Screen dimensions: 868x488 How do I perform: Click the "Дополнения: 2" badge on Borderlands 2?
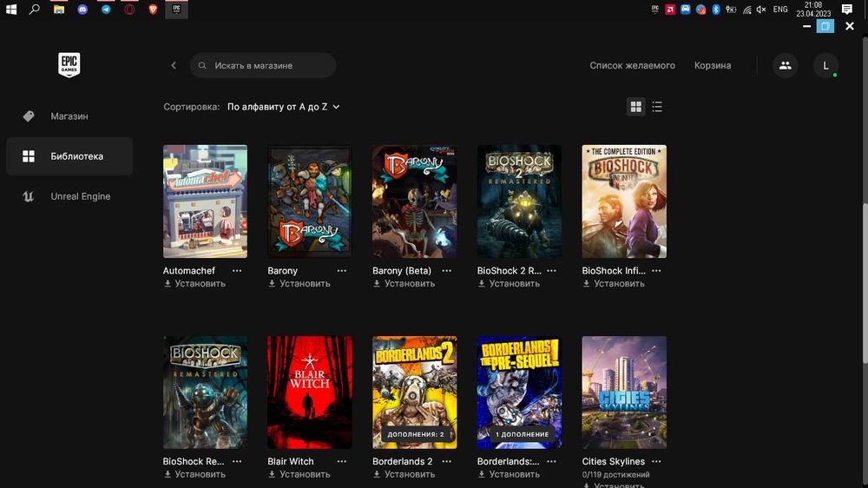pyautogui.click(x=416, y=434)
